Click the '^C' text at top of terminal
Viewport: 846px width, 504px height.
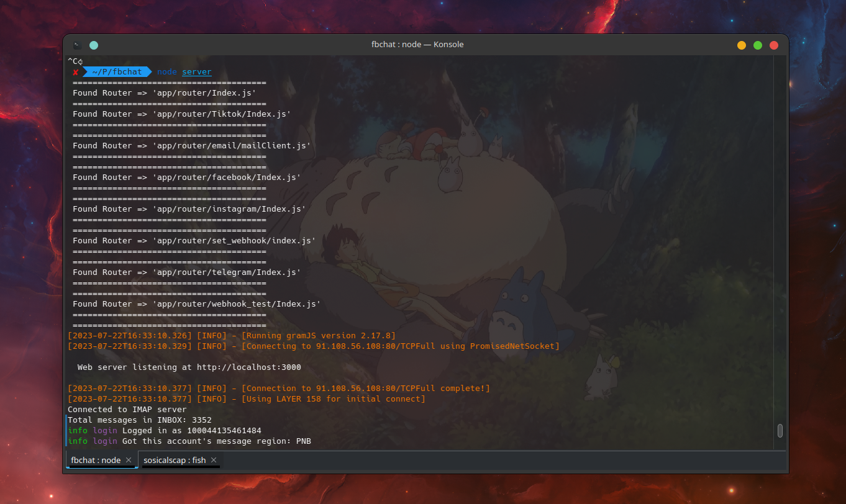[x=73, y=61]
